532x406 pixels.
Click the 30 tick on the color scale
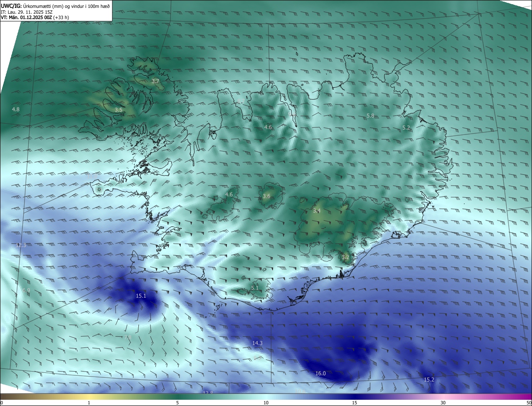point(443,403)
